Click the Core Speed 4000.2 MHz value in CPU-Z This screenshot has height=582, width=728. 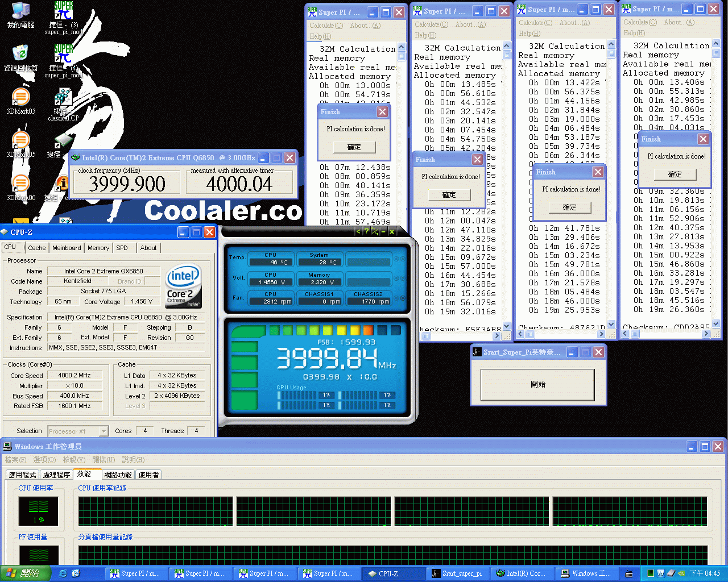point(75,376)
